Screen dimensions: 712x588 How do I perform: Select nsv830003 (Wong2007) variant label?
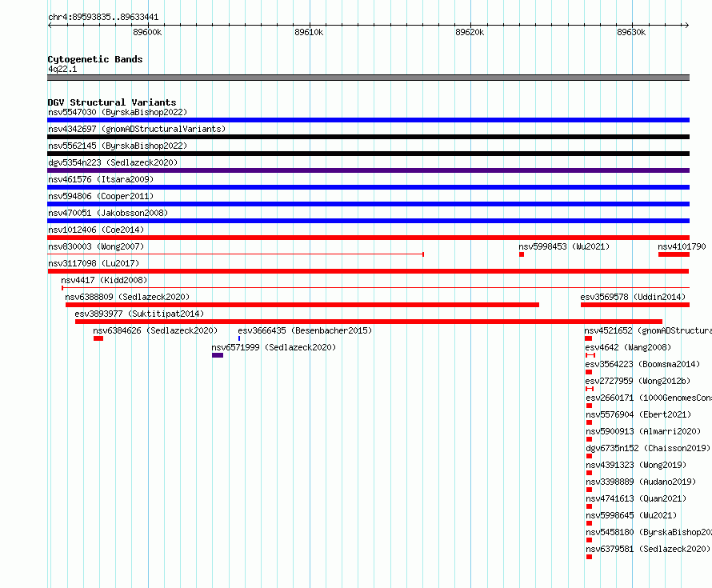click(96, 246)
